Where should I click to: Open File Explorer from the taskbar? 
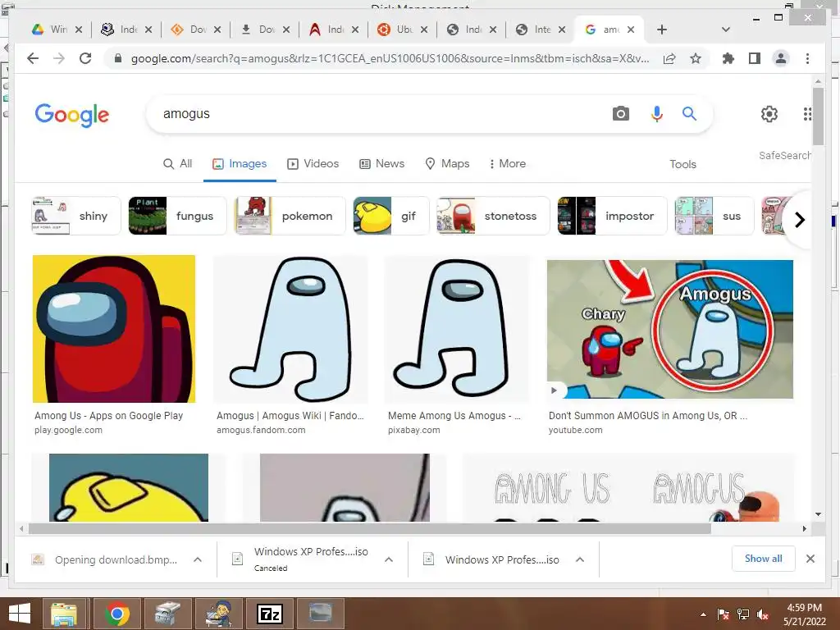[x=64, y=614]
